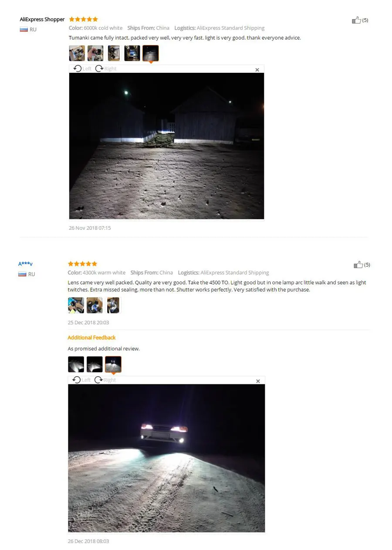Open fourth thumbnail in AliExpress Shopper review
Viewport: 392px width, 550px height.
click(x=132, y=53)
